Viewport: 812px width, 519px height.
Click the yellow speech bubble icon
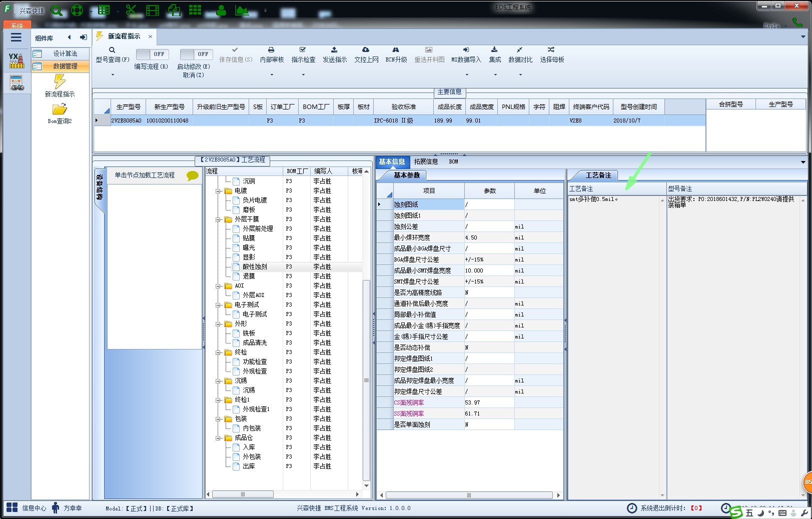coord(193,175)
